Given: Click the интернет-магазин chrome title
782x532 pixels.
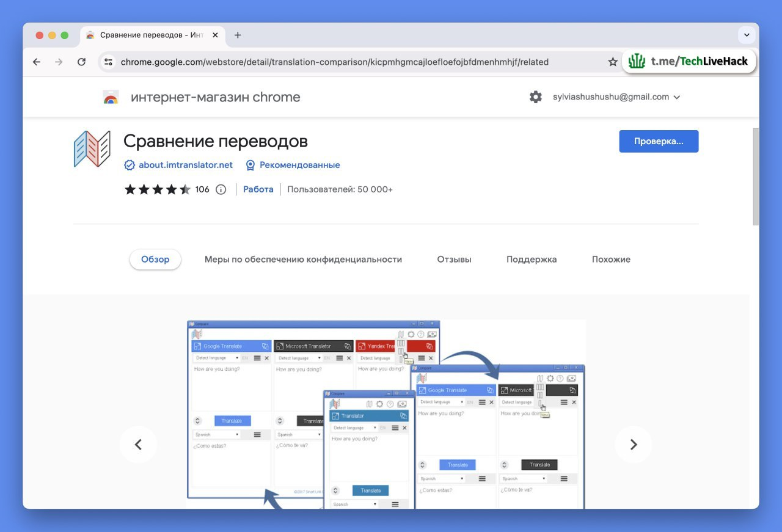Looking at the screenshot, I should [x=216, y=97].
